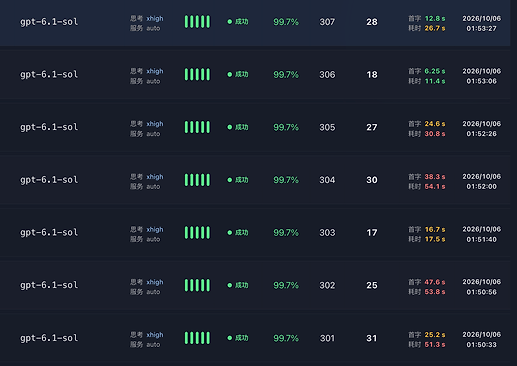
Task: Select the duration 11.4 s
Action: (x=435, y=81)
